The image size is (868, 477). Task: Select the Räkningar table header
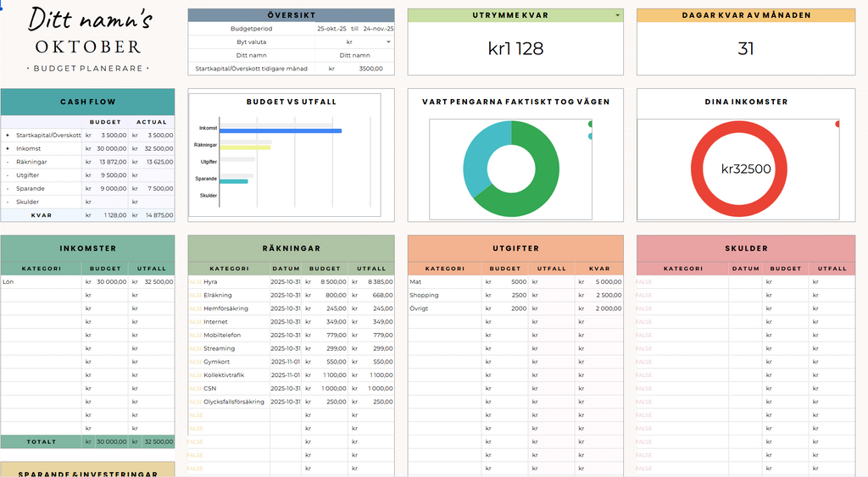click(291, 248)
